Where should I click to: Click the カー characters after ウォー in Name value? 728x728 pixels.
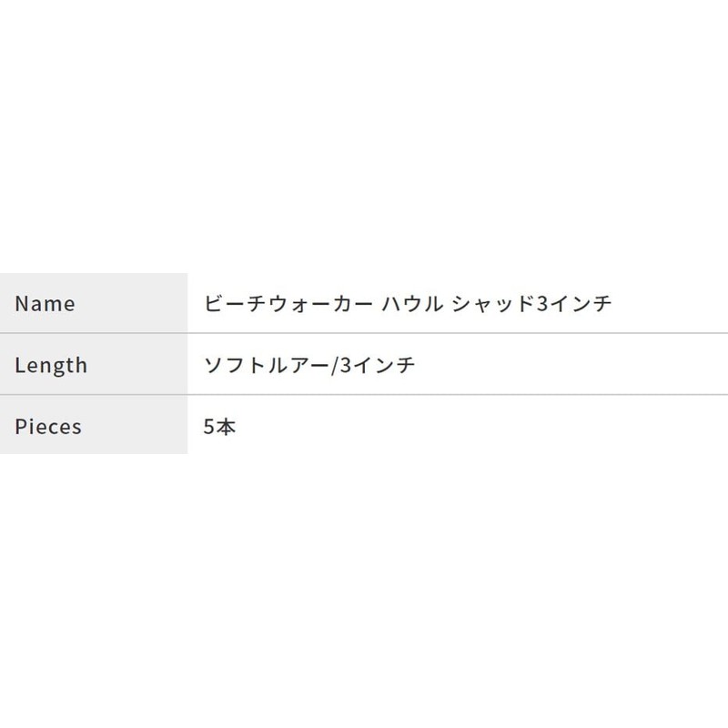(353, 304)
